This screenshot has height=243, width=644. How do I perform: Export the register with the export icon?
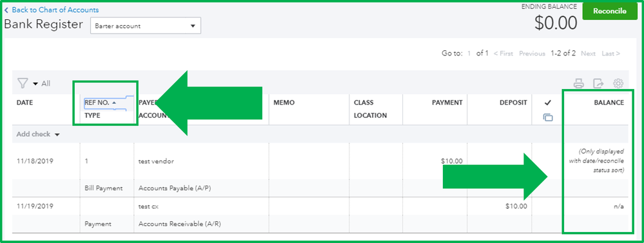pos(598,83)
